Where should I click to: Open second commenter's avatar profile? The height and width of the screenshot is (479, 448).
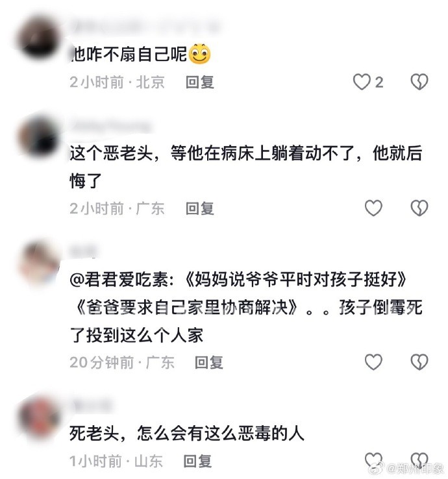[x=37, y=138]
